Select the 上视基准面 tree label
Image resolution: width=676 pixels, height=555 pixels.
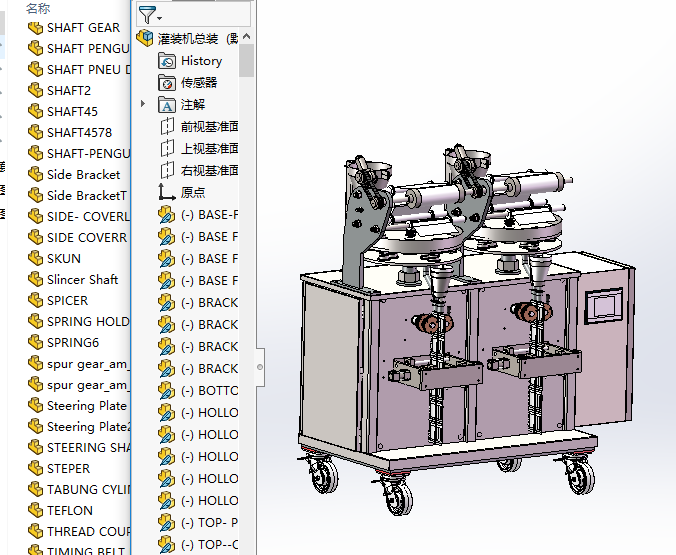(210, 149)
